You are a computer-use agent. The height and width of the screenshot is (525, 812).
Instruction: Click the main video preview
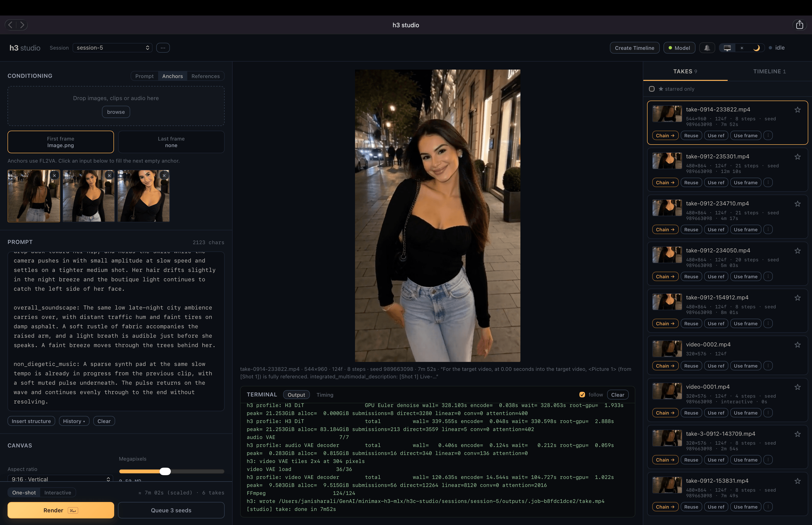(x=437, y=215)
